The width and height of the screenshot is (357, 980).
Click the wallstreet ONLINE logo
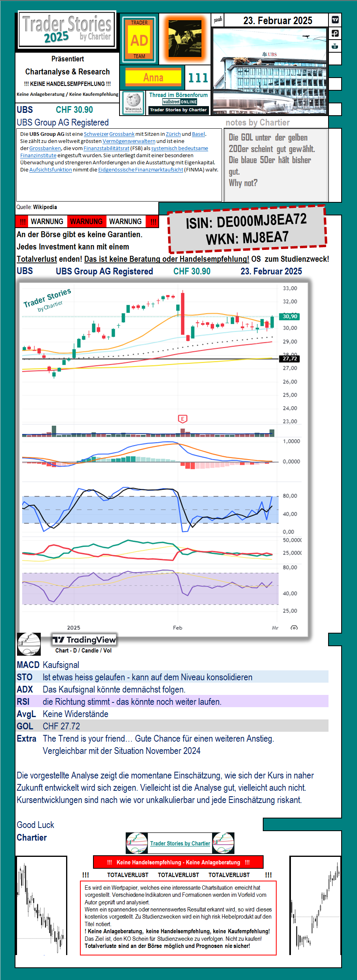[180, 102]
